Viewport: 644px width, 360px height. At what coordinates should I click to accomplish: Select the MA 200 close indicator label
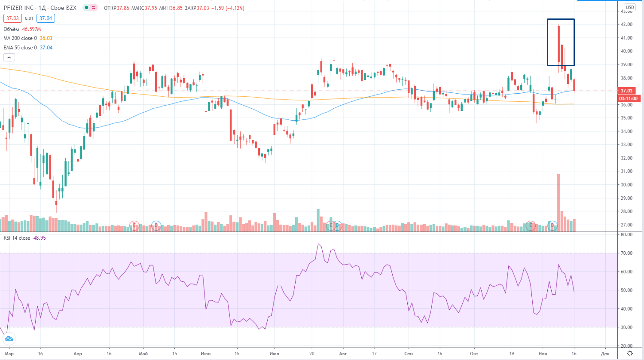tap(20, 38)
